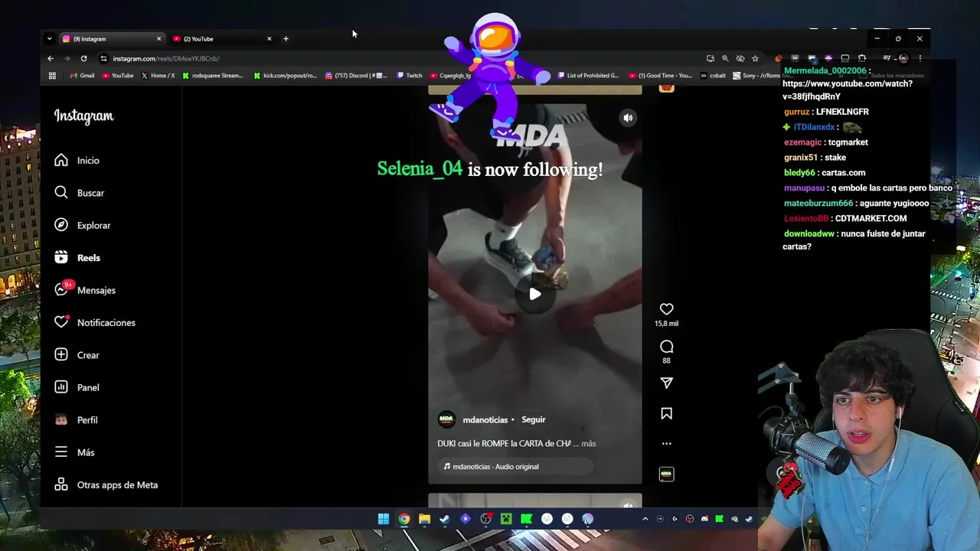Image resolution: width=980 pixels, height=551 pixels.
Task: Open the zoom icon in address bar
Action: pyautogui.click(x=725, y=58)
